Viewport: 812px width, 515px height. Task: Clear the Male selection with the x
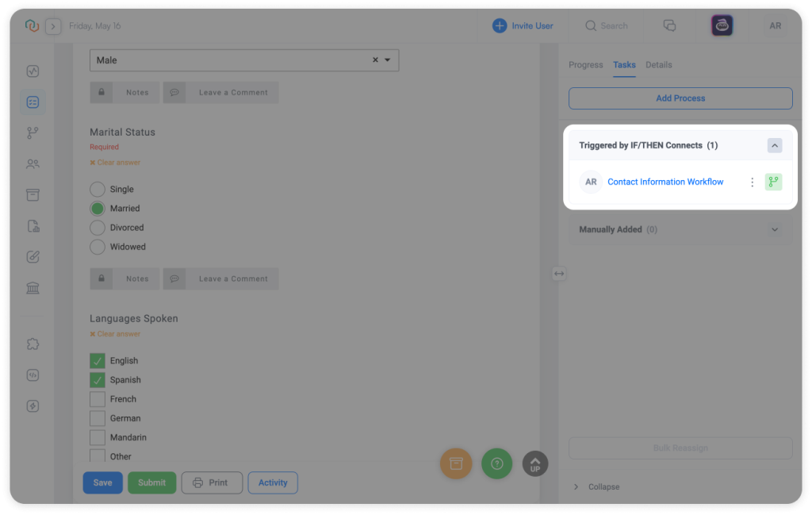(375, 60)
